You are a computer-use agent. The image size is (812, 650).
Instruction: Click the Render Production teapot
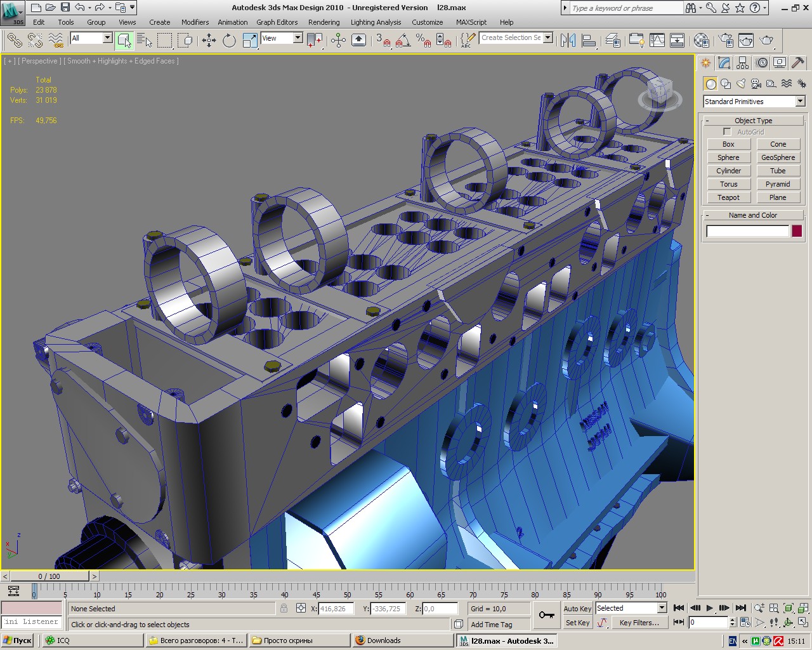(767, 41)
